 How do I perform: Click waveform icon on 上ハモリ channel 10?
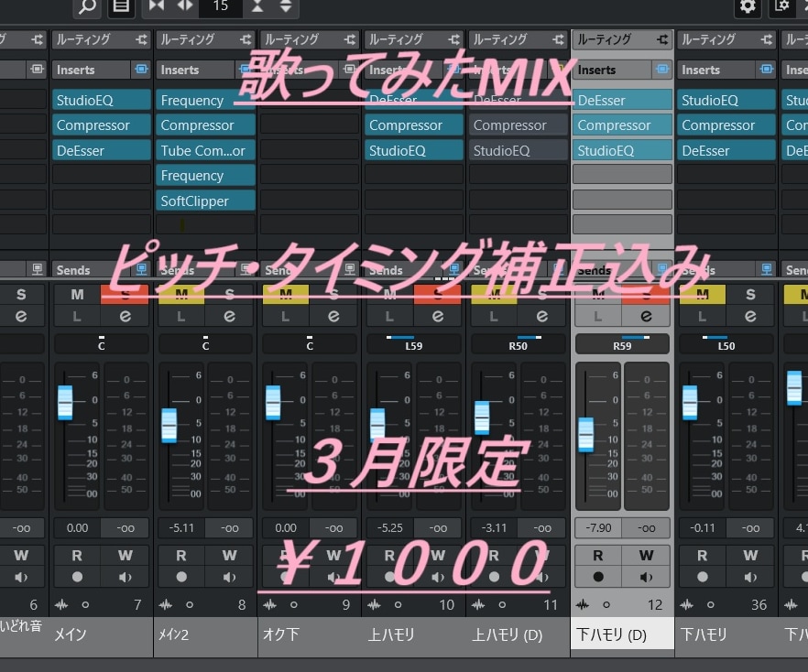[x=374, y=604]
